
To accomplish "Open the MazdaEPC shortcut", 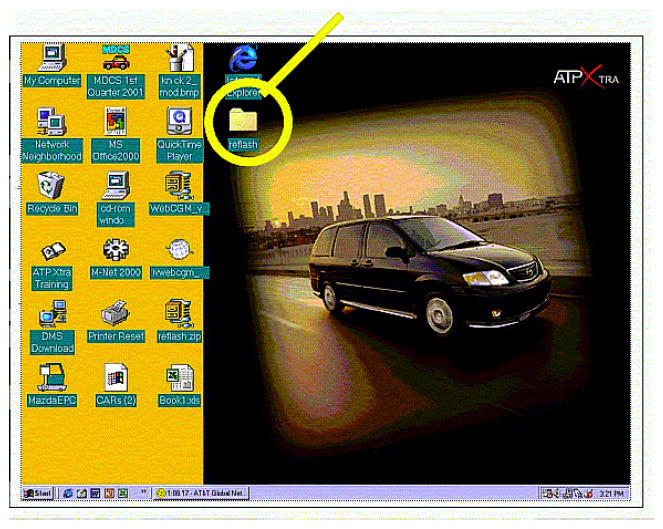I will 51,378.
